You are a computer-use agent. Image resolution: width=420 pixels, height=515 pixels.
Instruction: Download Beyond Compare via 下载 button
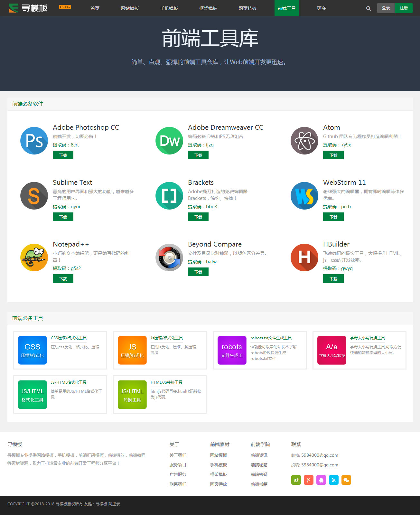(198, 272)
